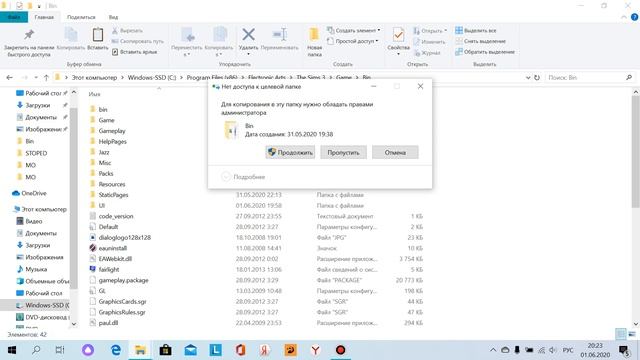
Task: Click Изменить in ribbon
Action: 429,42
